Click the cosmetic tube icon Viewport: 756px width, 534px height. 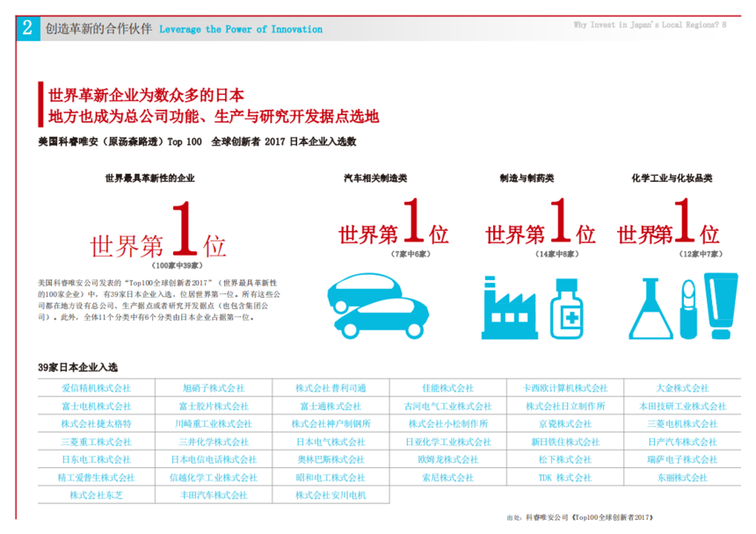(x=721, y=307)
